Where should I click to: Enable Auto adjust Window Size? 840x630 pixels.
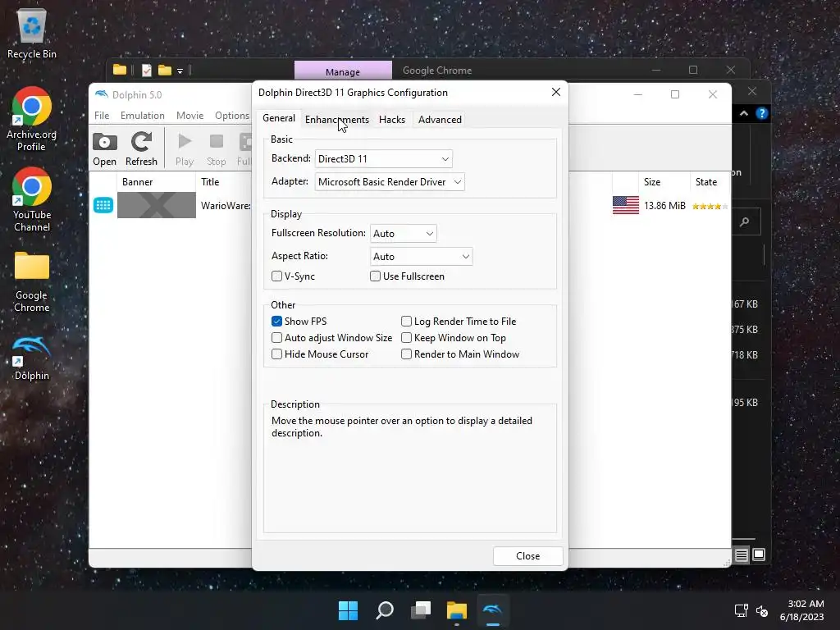(x=277, y=337)
